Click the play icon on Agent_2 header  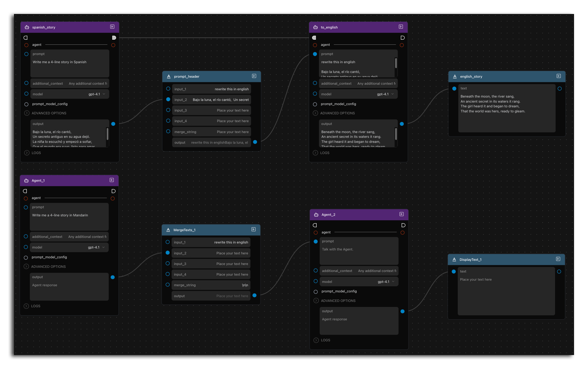pos(402,214)
